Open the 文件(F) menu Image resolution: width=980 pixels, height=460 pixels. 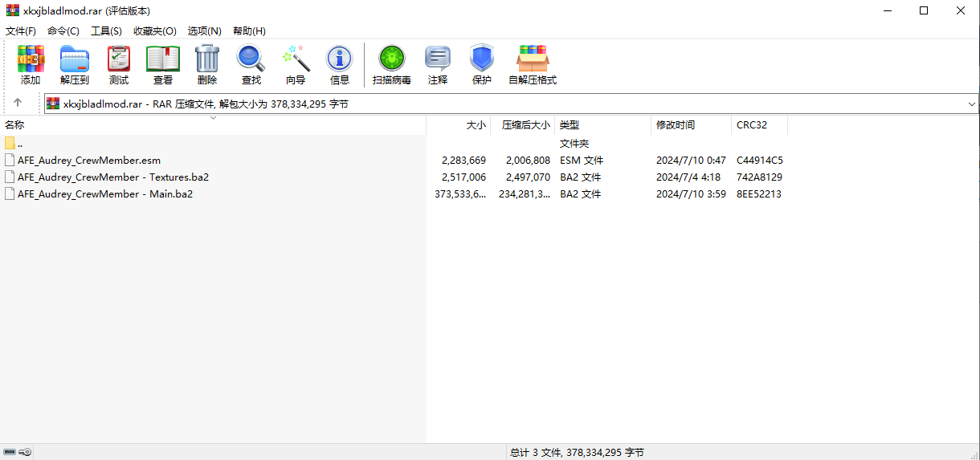[21, 31]
